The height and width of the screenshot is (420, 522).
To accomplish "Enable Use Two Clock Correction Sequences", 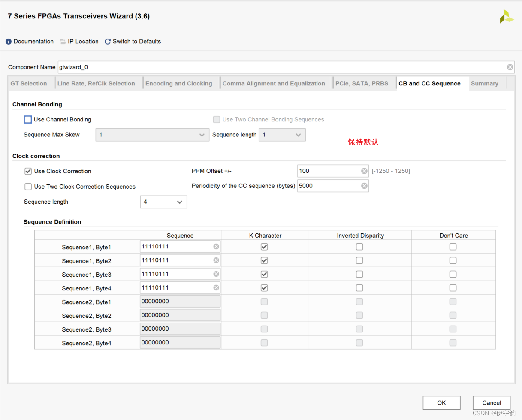I will 28,187.
